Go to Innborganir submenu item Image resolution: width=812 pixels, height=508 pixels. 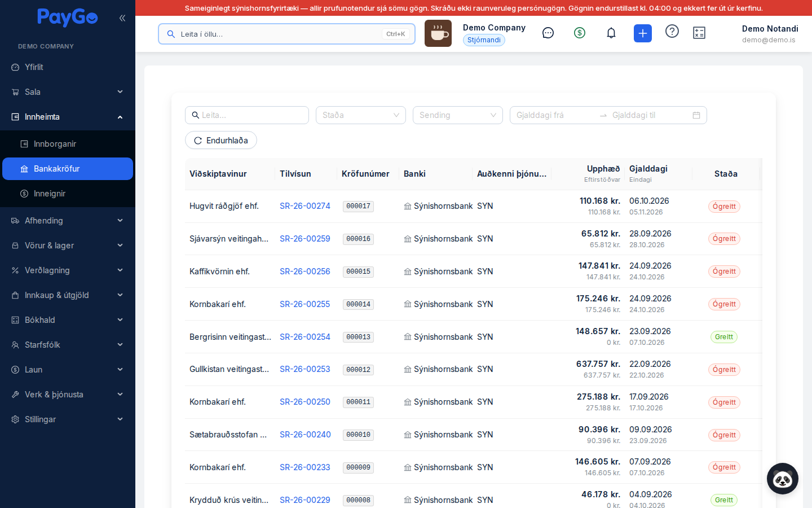pyautogui.click(x=68, y=144)
